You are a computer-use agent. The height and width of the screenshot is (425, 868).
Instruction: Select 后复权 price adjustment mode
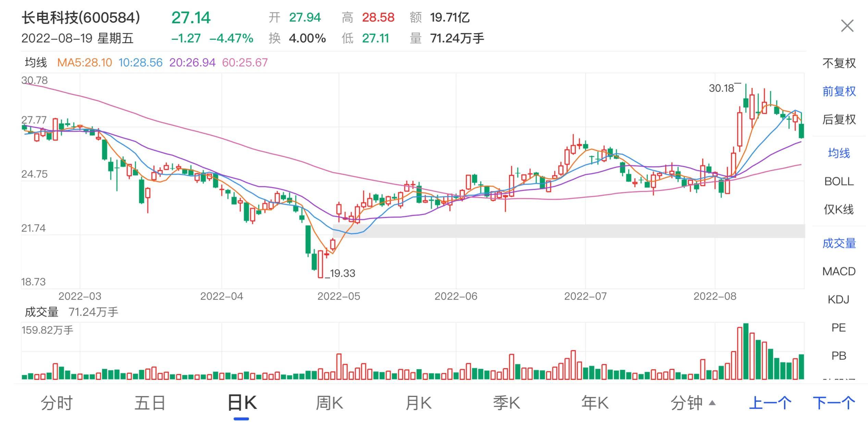tap(839, 120)
